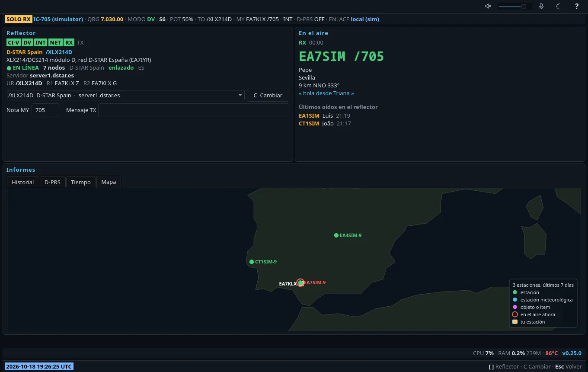Open help with the question mark
This screenshot has height=372, width=588.
click(x=576, y=6)
